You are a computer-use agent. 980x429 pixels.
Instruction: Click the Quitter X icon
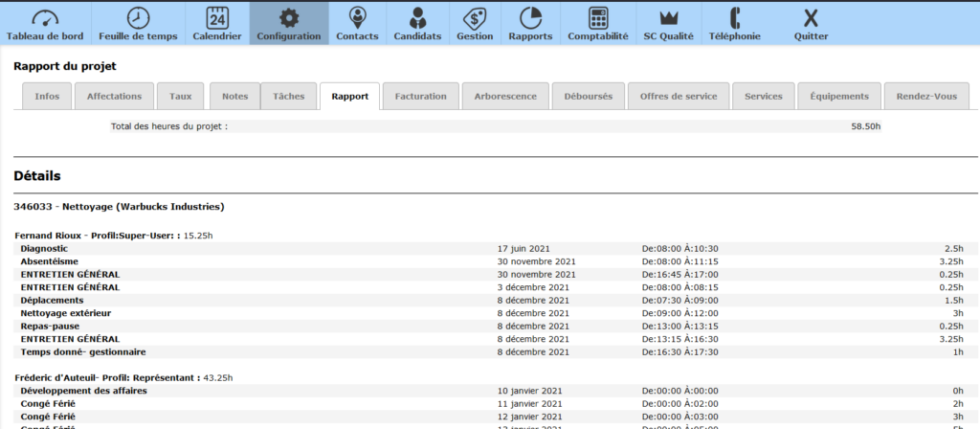pos(811,18)
